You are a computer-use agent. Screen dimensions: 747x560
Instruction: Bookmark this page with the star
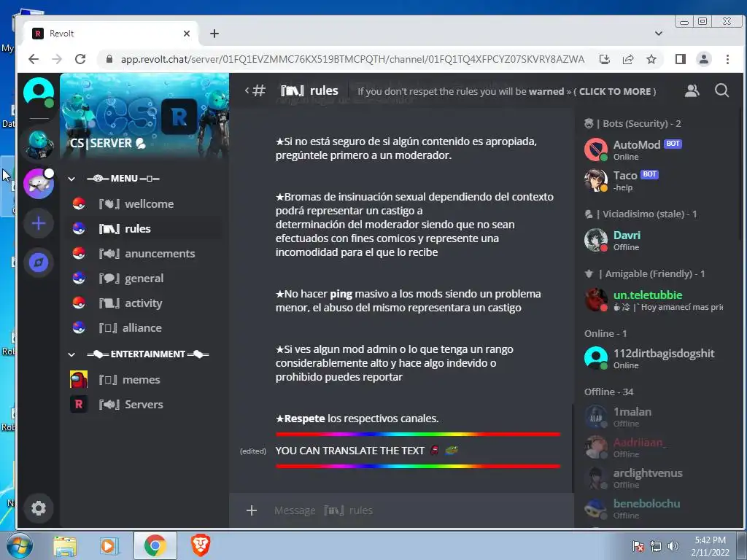651,59
